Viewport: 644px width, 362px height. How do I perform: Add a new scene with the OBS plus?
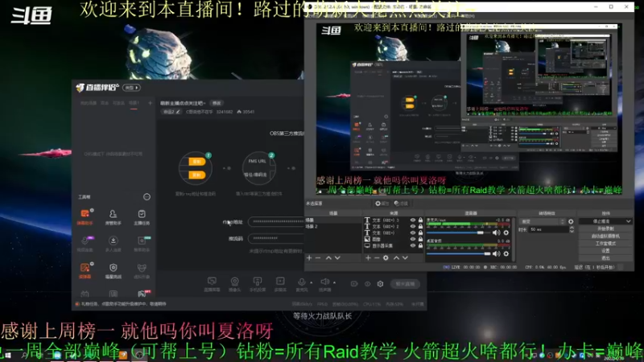click(x=309, y=257)
